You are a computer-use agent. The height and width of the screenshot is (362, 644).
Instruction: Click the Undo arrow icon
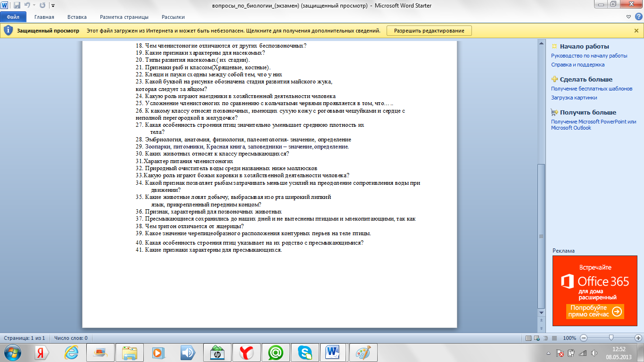(26, 6)
